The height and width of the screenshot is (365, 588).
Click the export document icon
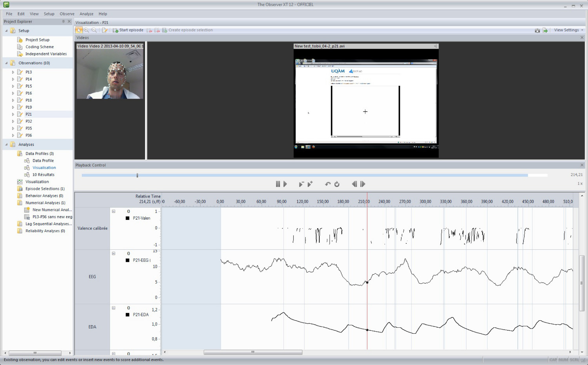(x=545, y=30)
